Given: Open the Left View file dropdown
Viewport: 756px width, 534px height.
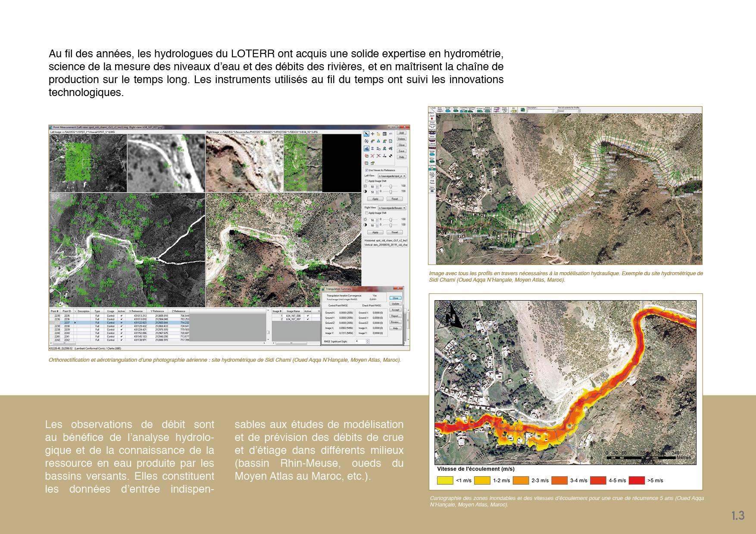Looking at the screenshot, I should [404, 176].
